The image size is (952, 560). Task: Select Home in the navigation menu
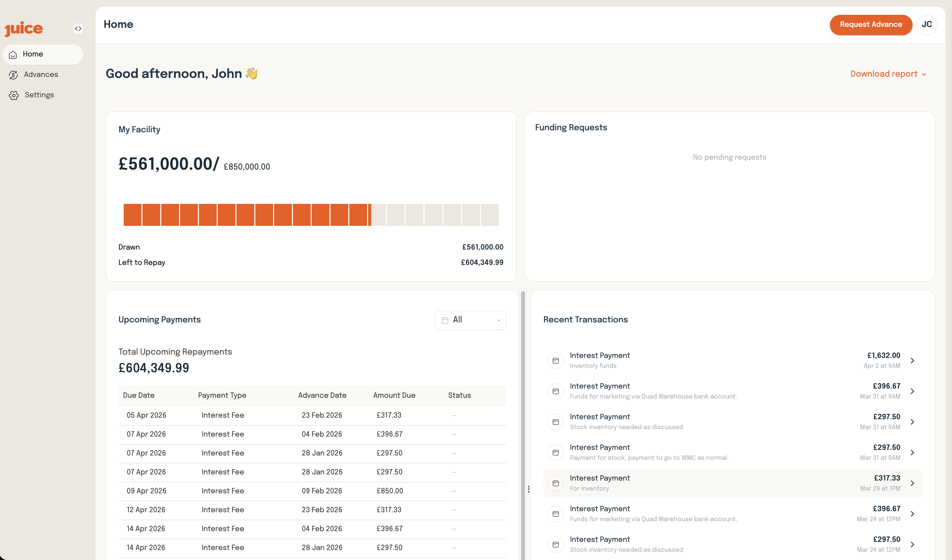coord(33,54)
